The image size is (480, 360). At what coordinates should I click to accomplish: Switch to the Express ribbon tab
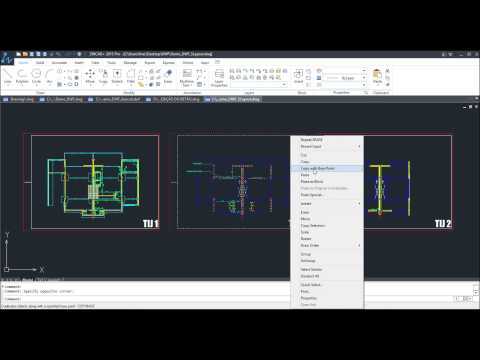(x=169, y=63)
